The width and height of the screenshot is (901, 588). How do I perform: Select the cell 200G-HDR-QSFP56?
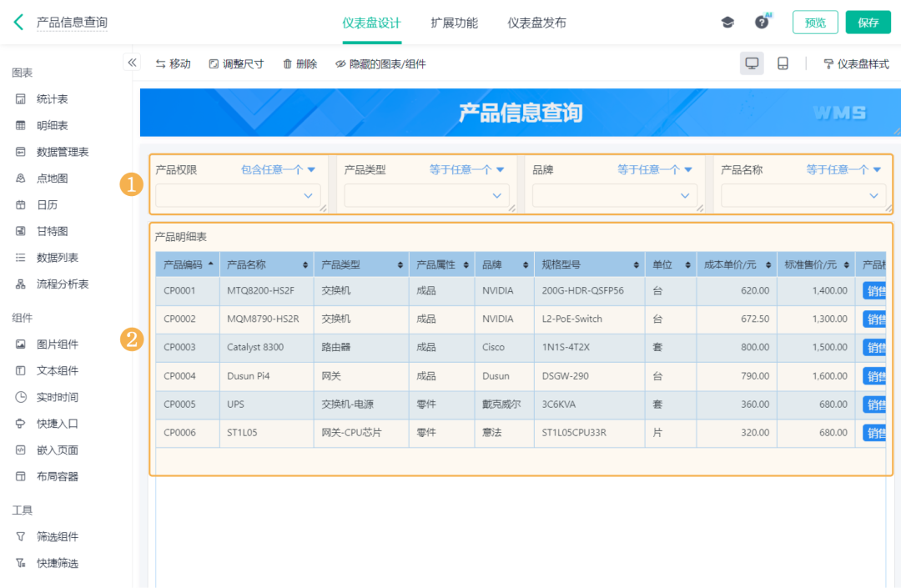(x=590, y=290)
